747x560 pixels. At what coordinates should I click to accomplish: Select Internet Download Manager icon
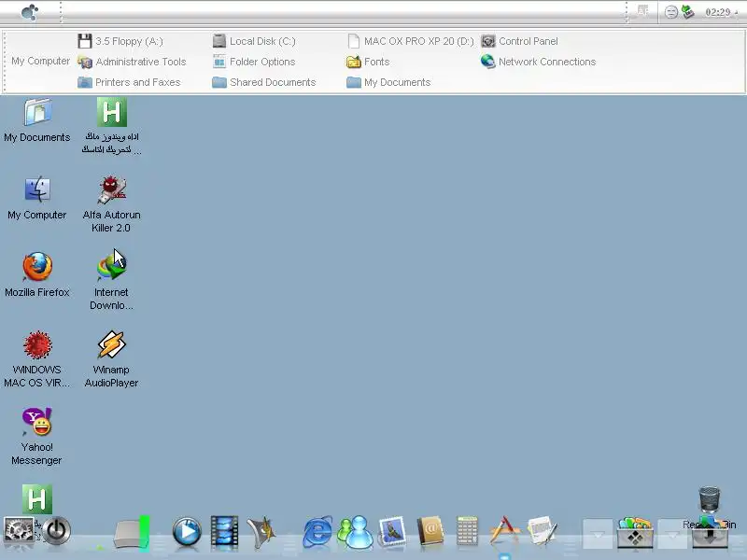click(111, 282)
